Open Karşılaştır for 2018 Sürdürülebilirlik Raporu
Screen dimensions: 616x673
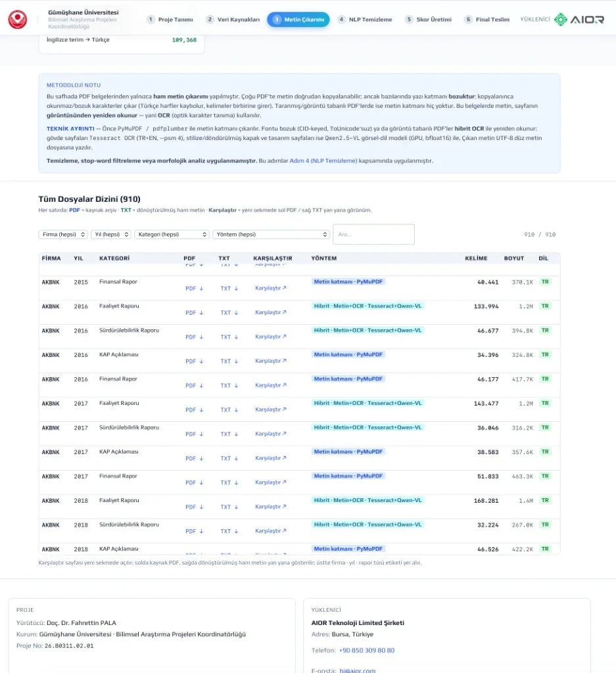tap(271, 531)
